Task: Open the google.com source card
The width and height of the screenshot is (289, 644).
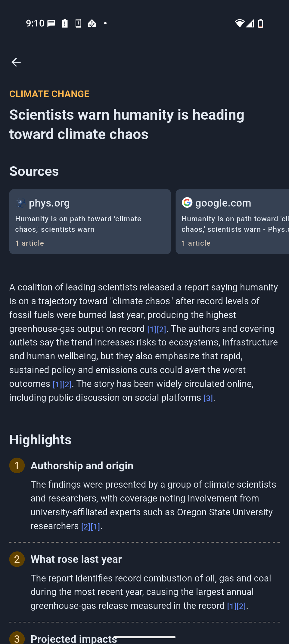Action: point(232,222)
